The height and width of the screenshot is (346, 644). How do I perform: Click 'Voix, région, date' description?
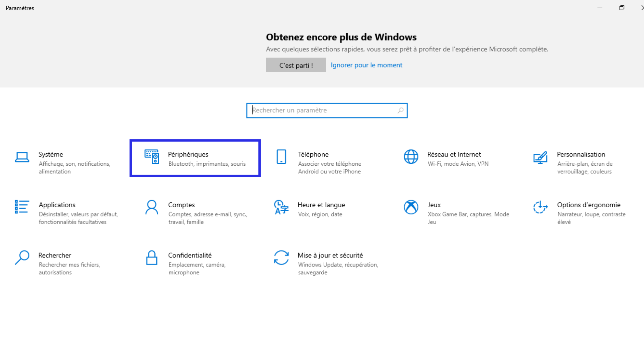(320, 214)
